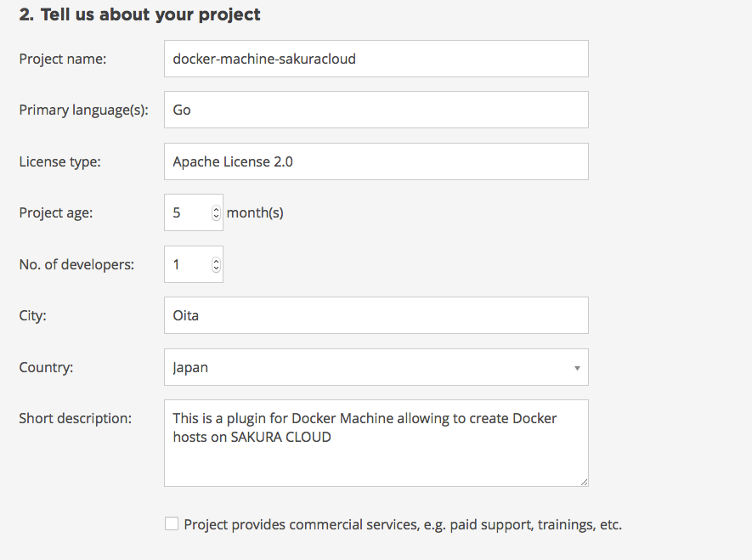Click inside the Project age number box

tap(187, 212)
